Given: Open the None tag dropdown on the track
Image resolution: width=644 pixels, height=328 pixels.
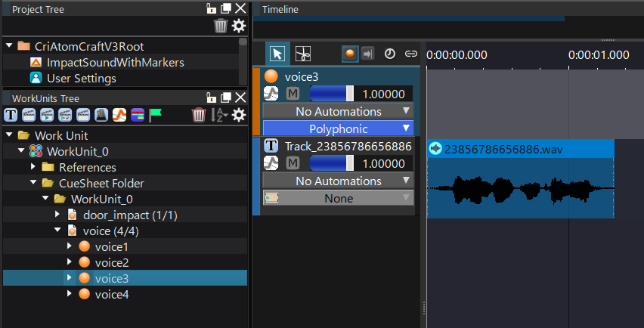Looking at the screenshot, I should (x=338, y=198).
